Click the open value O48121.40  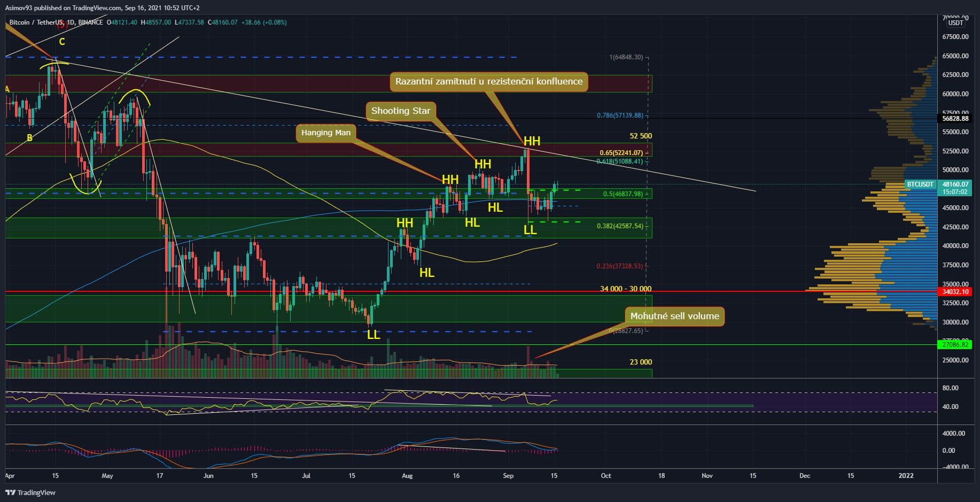(122, 22)
